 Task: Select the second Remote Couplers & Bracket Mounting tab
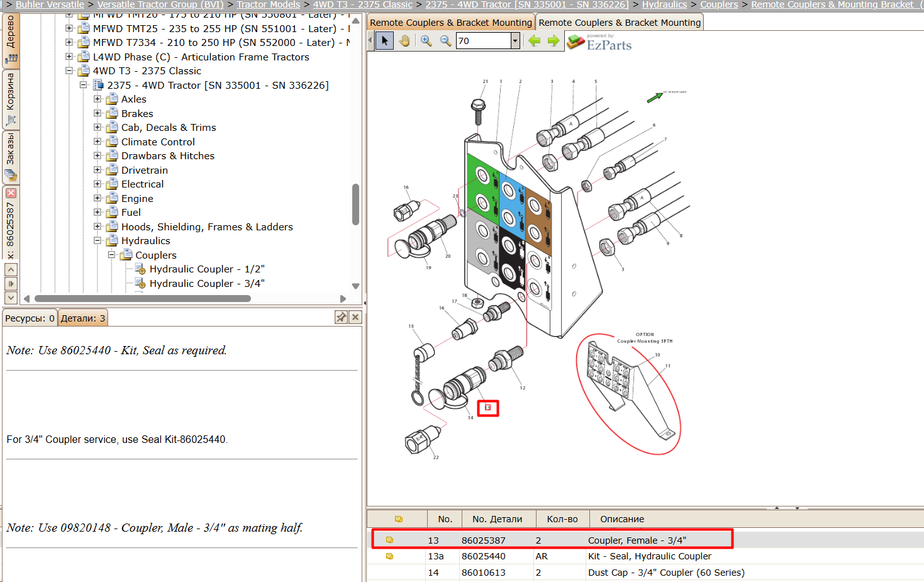[620, 23]
